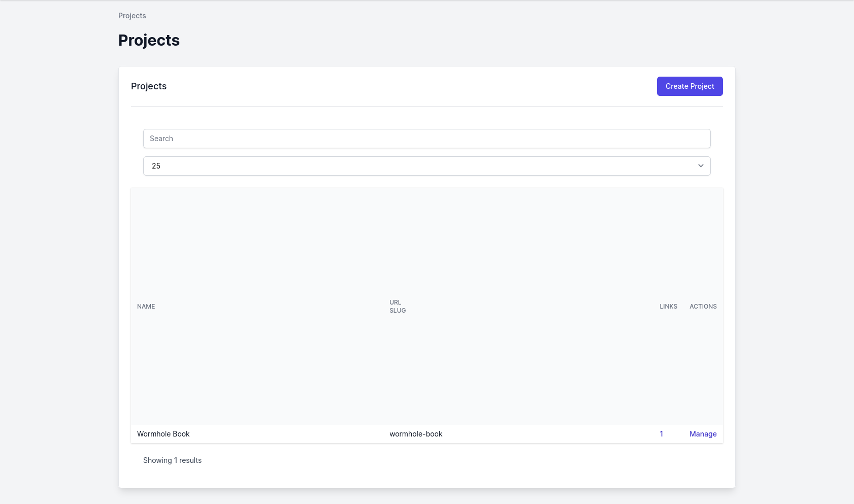Open the 25 results-per-page dropdown
The width and height of the screenshot is (854, 504).
click(426, 166)
